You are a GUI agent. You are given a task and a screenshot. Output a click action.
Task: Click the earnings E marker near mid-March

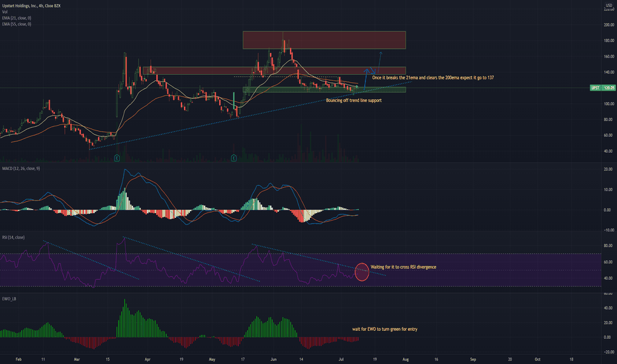click(x=117, y=158)
